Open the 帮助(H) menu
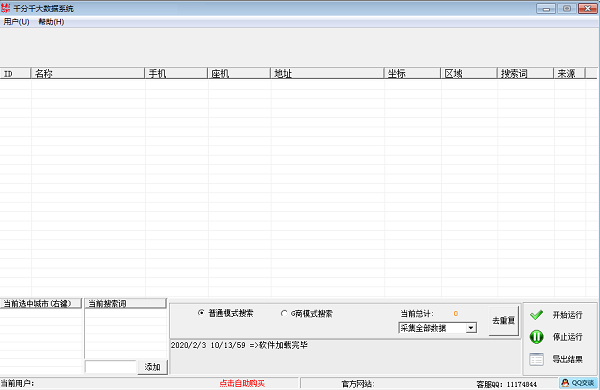600x390 pixels. click(x=51, y=22)
